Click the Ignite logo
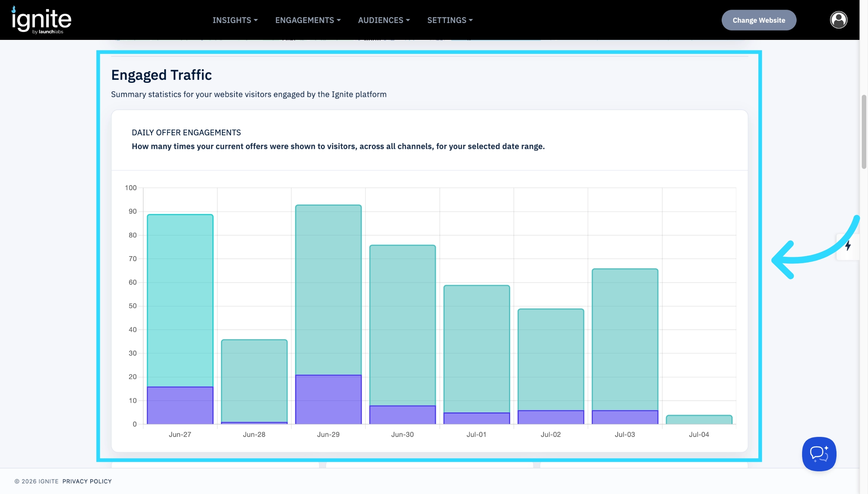 click(x=41, y=20)
